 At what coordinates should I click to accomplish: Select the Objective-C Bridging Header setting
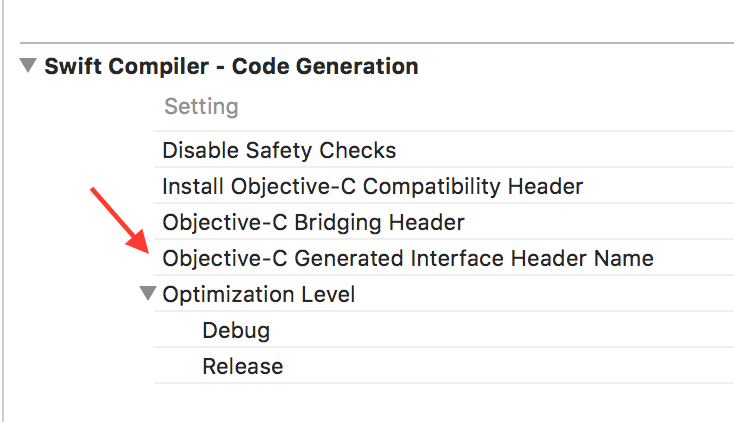pyautogui.click(x=313, y=222)
